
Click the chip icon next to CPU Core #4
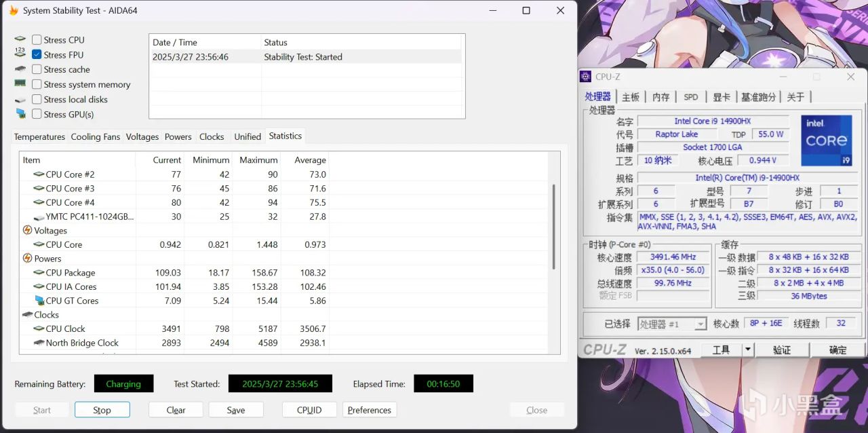pos(39,202)
